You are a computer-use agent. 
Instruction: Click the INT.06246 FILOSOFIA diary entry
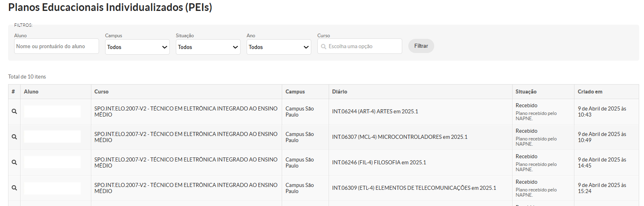379,163
